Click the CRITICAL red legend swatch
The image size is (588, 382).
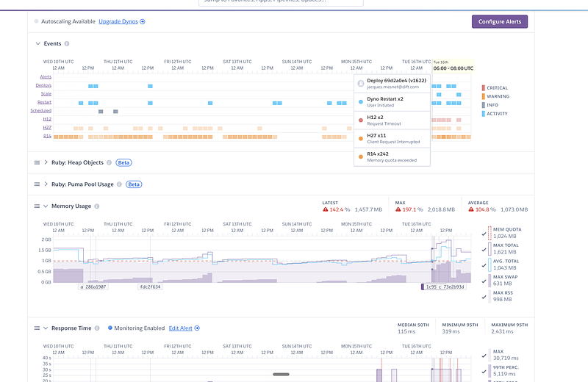(x=484, y=87)
